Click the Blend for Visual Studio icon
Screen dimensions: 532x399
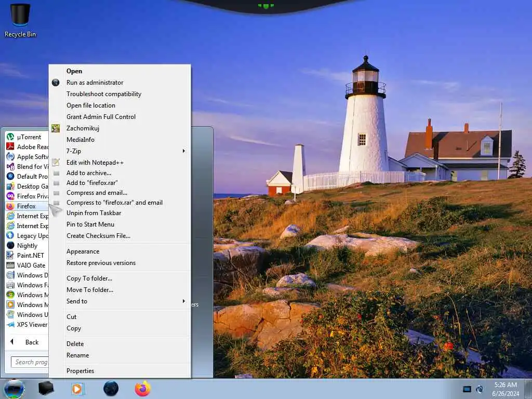click(10, 167)
